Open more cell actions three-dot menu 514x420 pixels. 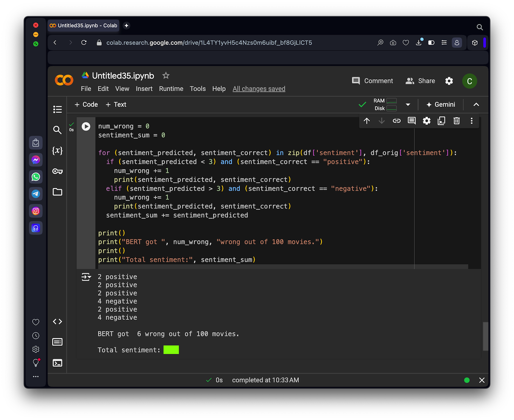471,121
